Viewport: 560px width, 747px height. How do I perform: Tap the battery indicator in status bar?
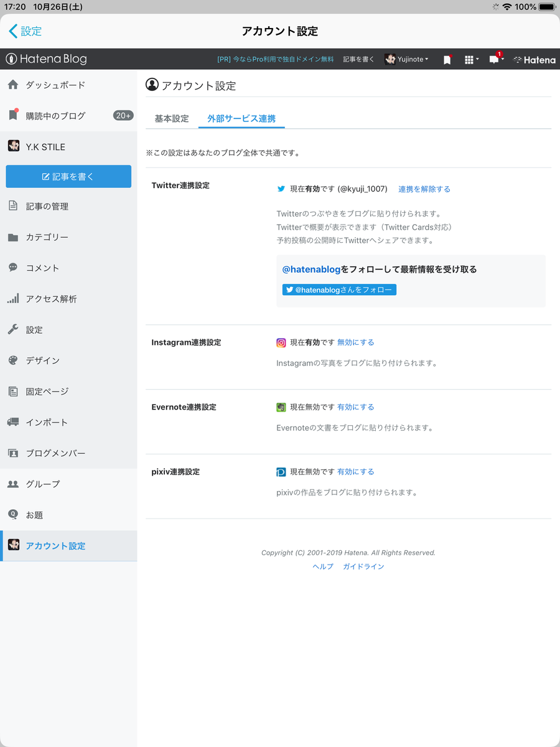click(x=548, y=7)
